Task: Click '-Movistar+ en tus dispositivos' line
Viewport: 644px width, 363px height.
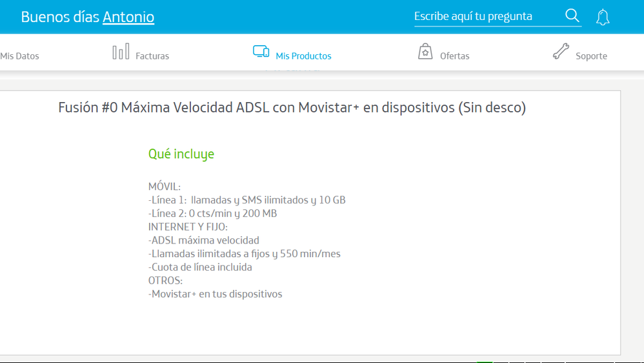Action: (x=216, y=294)
